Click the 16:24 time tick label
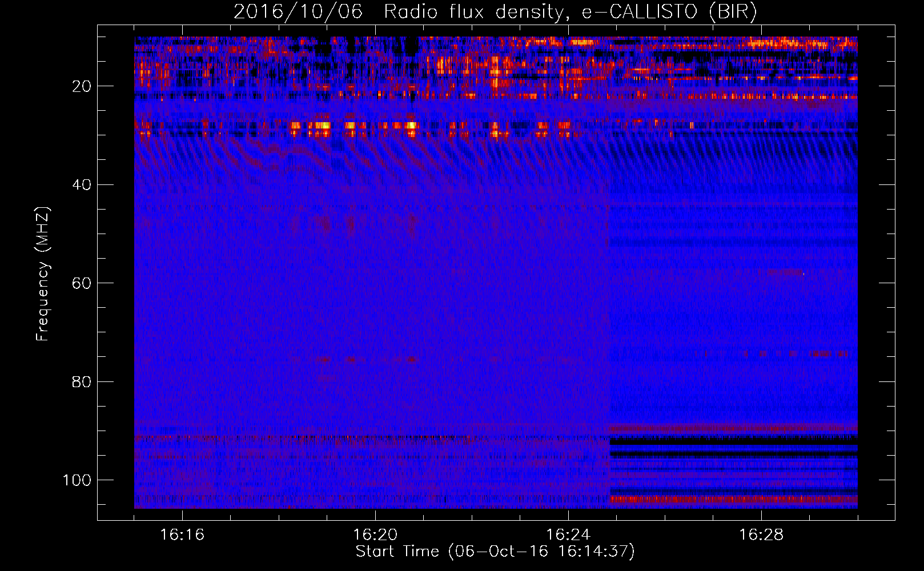Screen dimensions: 924x571 568,535
